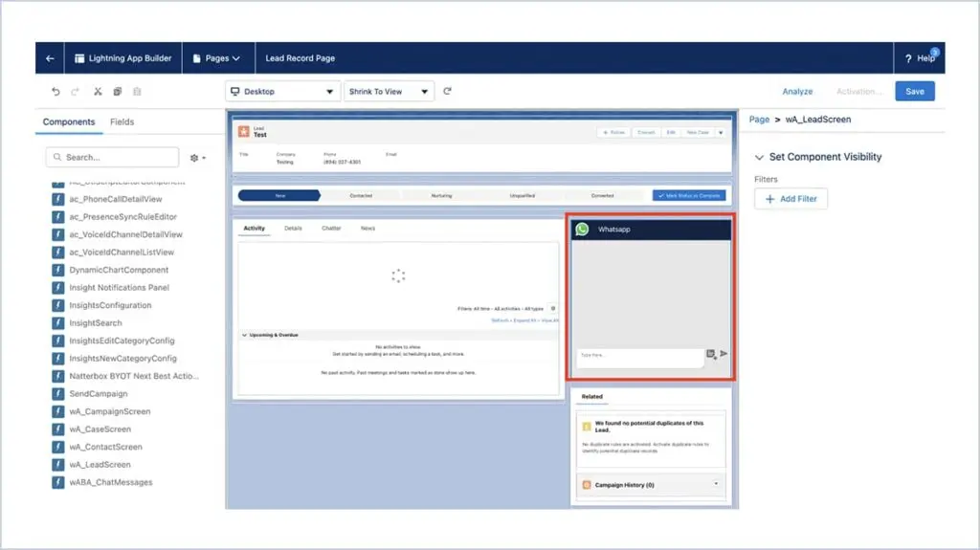The width and height of the screenshot is (980, 550).
Task: Collapse Set Component Visibility section
Action: coord(759,158)
